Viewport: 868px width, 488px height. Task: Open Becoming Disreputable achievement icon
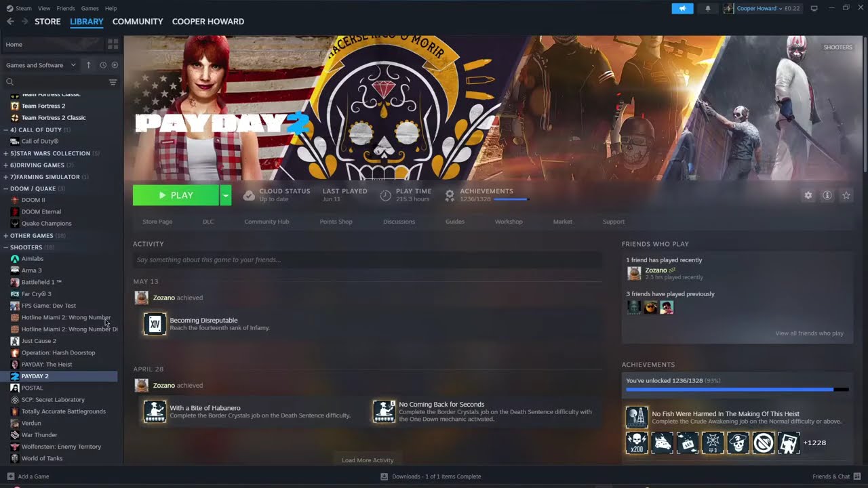[x=155, y=324]
